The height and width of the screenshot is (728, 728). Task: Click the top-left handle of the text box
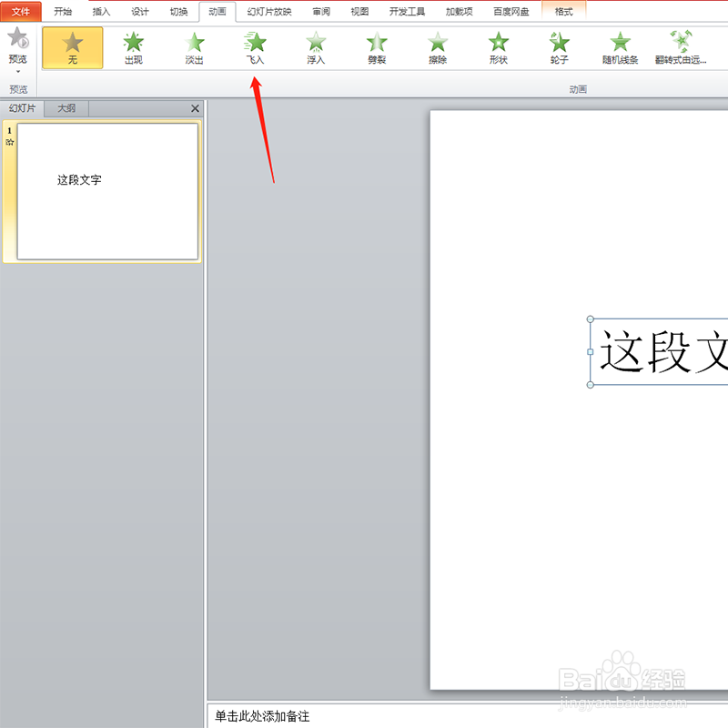click(590, 319)
